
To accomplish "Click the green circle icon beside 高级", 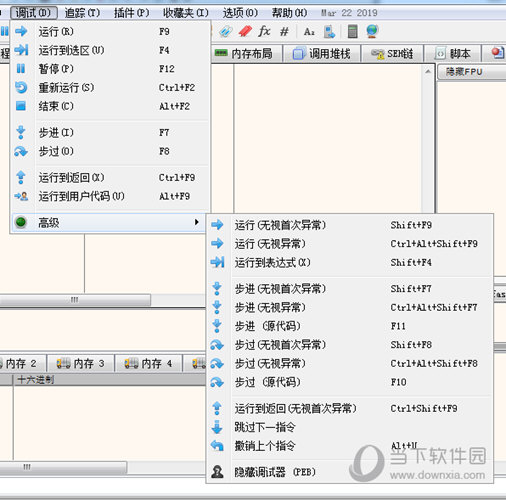I will click(x=21, y=222).
